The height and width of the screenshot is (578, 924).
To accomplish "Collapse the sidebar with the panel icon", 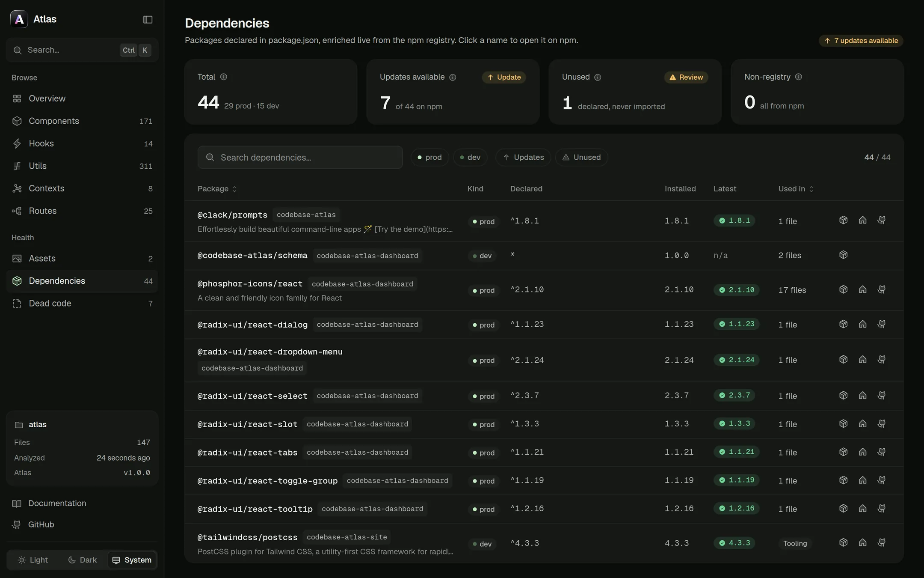I will [x=148, y=19].
